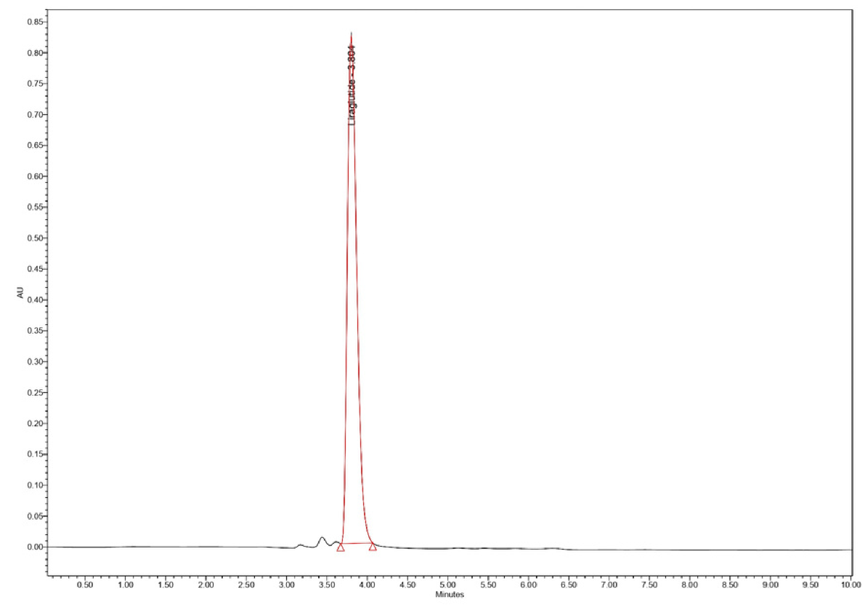Click the 0.25 AU axis value
Viewport: 868px width, 613px height.
35,393
